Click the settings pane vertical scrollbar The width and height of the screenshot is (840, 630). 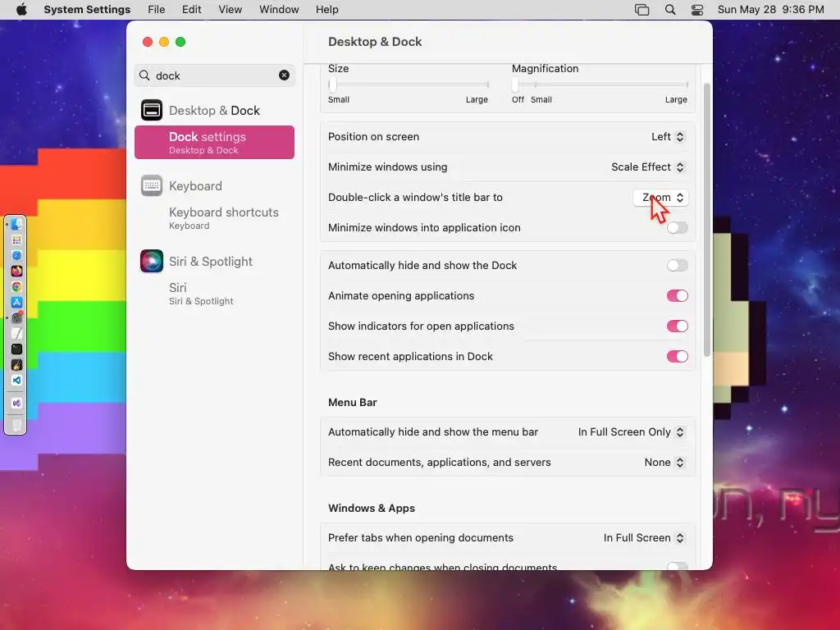tap(706, 220)
